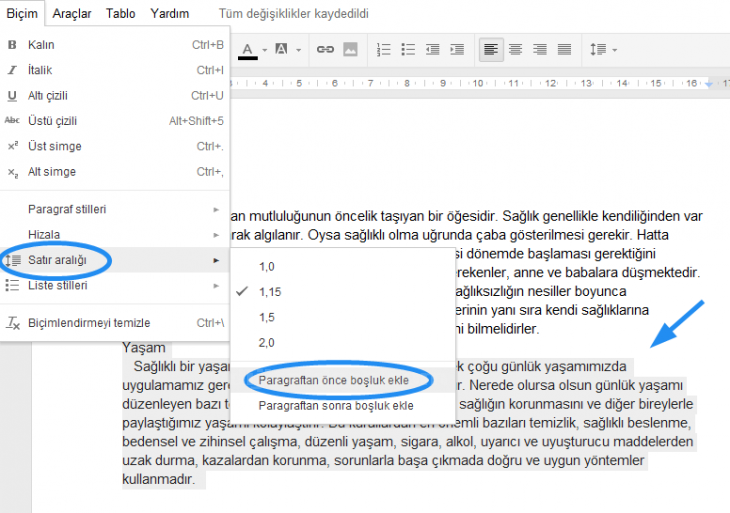This screenshot has width=730, height=513.
Task: Select 1,0 line spacing option
Action: tap(266, 267)
